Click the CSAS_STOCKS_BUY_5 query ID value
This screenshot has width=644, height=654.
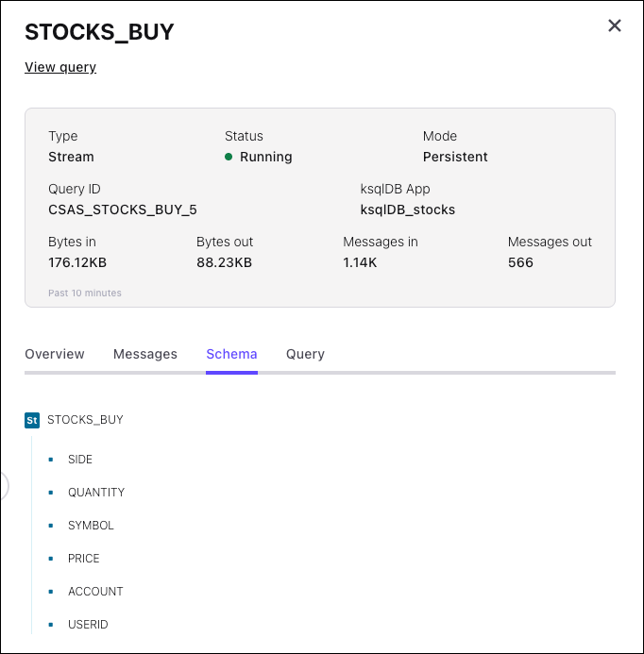123,210
